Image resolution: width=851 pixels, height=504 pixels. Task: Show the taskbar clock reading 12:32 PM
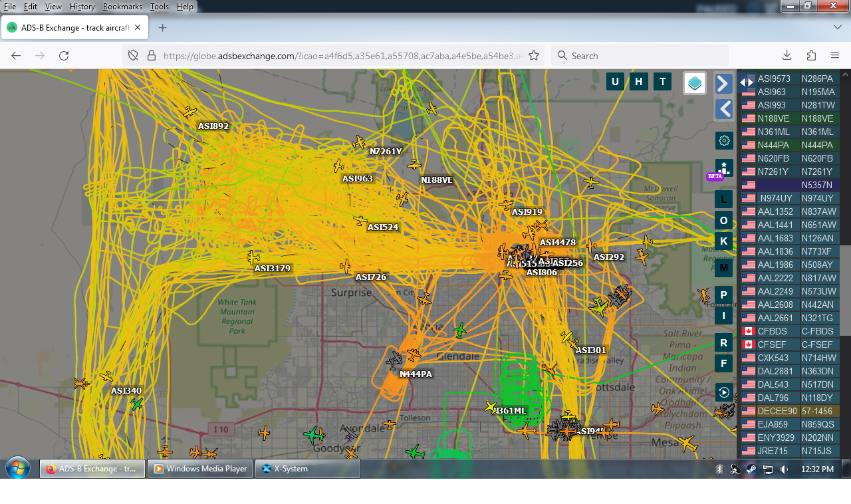[x=817, y=469]
